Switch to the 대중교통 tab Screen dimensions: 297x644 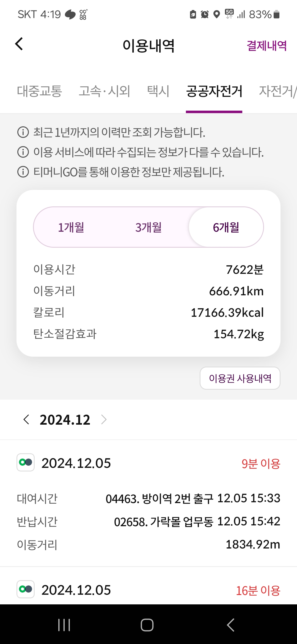(40, 91)
